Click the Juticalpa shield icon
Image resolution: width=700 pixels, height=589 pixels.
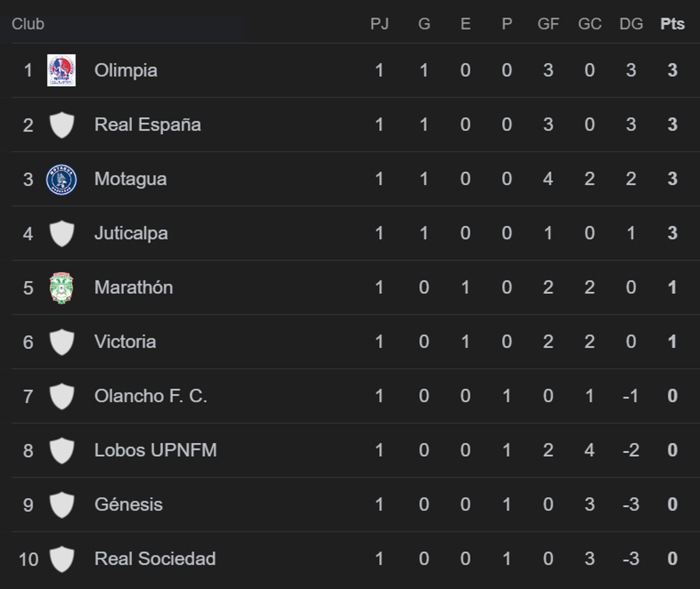click(62, 233)
